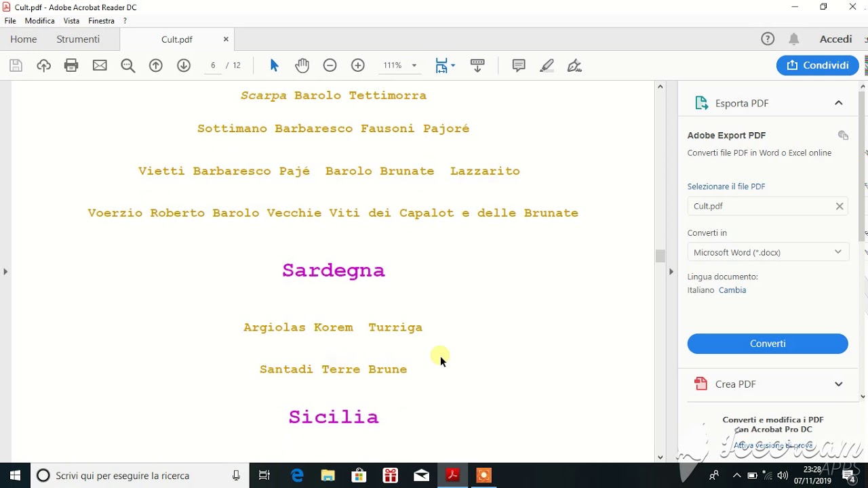
Task: Select the hand pan tool
Action: coord(302,66)
